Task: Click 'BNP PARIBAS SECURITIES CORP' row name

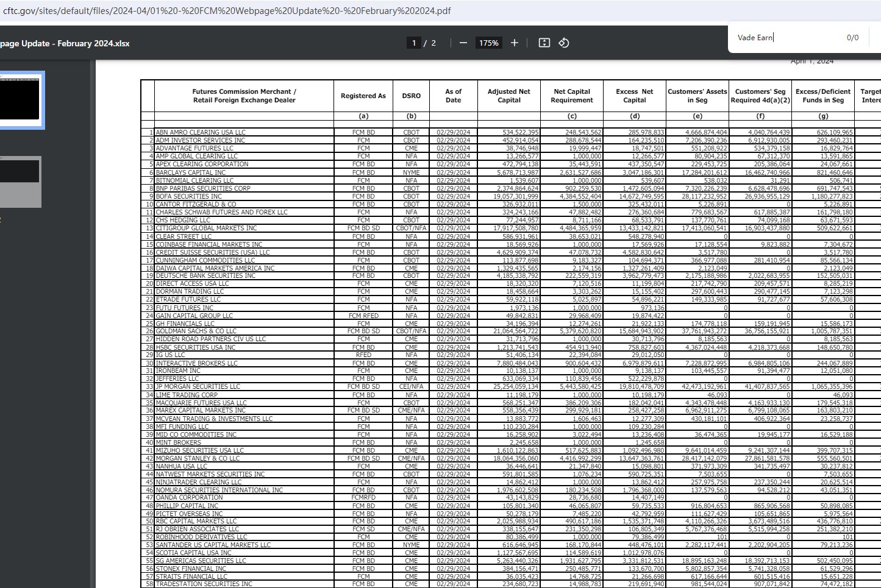Action: tap(203, 188)
